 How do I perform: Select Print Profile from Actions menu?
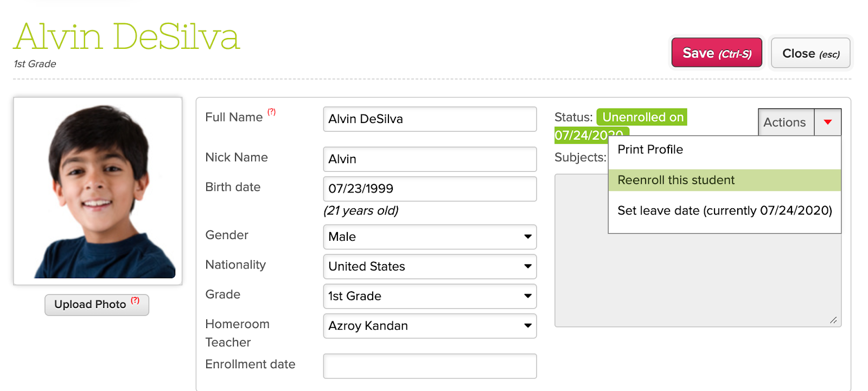point(650,150)
